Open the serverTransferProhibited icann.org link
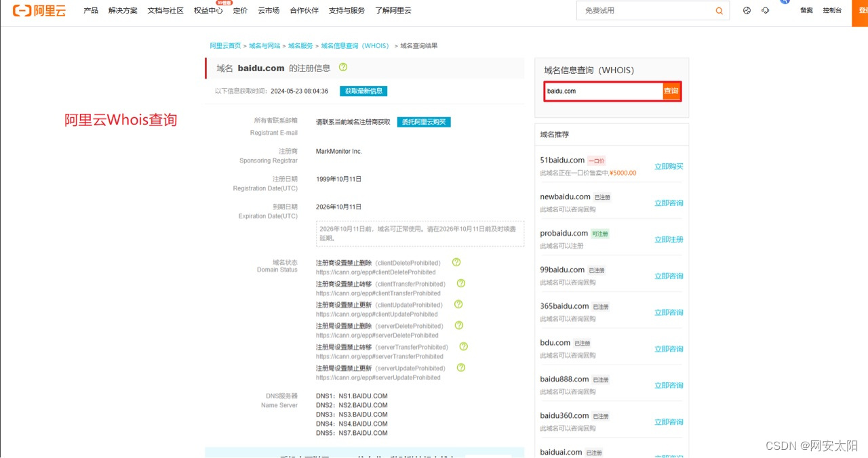The width and height of the screenshot is (868, 458). tap(380, 356)
